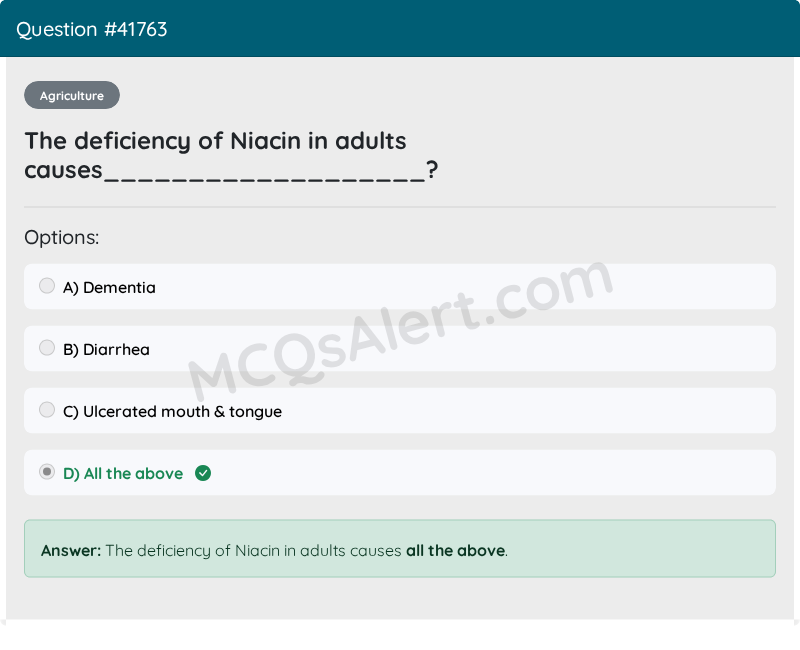
Task: Click the empty area of option A row
Action: click(464, 287)
